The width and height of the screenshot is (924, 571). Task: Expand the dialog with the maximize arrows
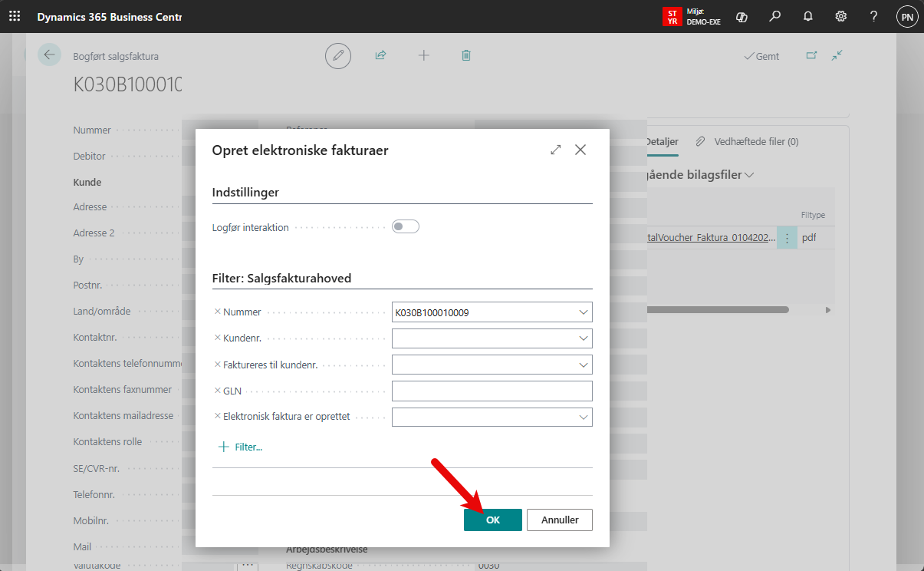556,150
